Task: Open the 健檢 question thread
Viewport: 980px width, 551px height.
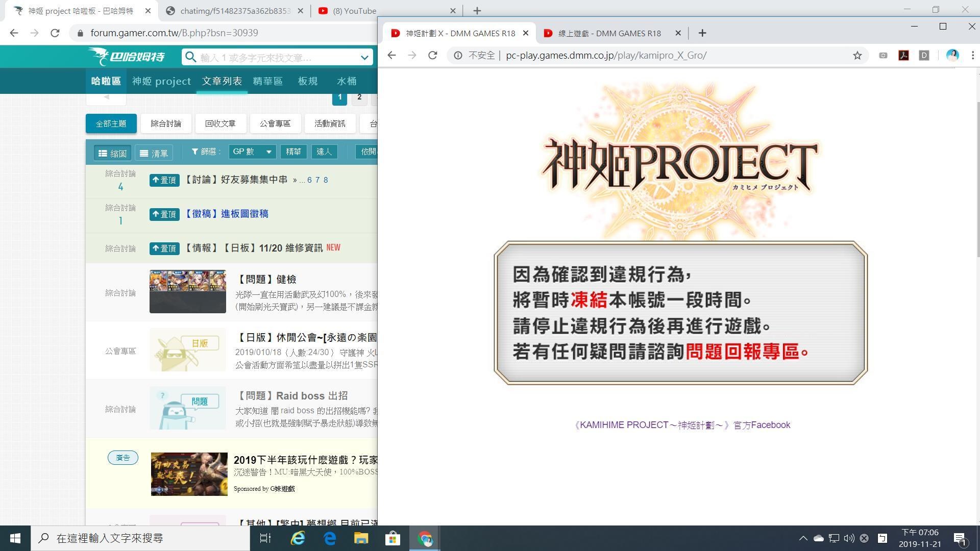Action: [266, 279]
